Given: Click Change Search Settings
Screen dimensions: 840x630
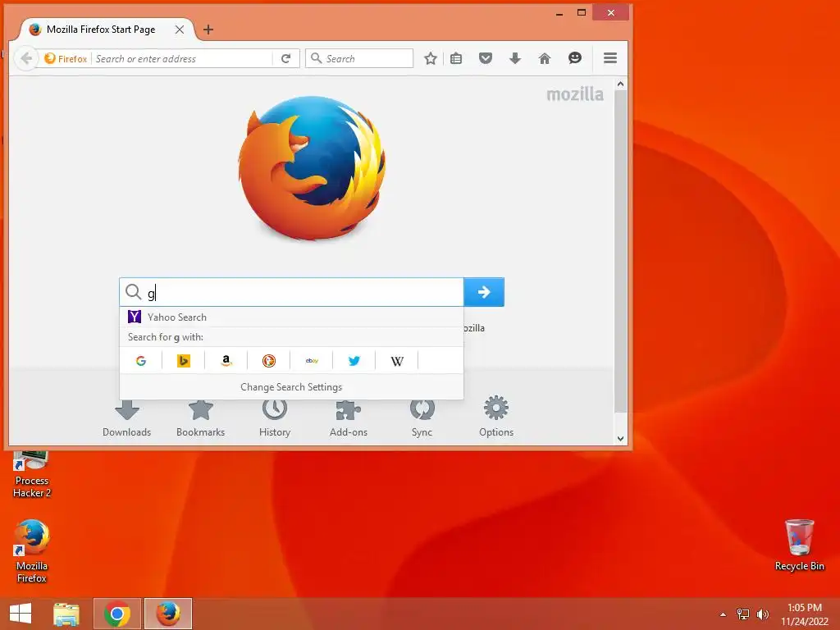Looking at the screenshot, I should (x=291, y=387).
